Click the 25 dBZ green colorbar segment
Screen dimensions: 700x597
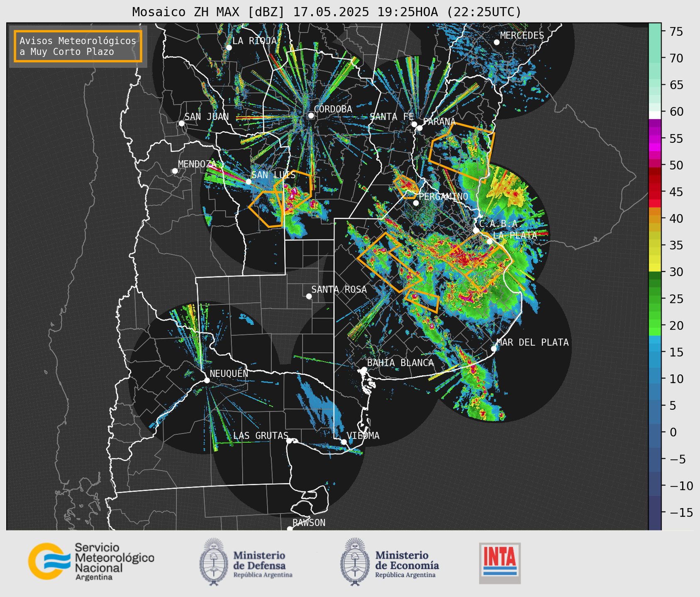pos(655,299)
